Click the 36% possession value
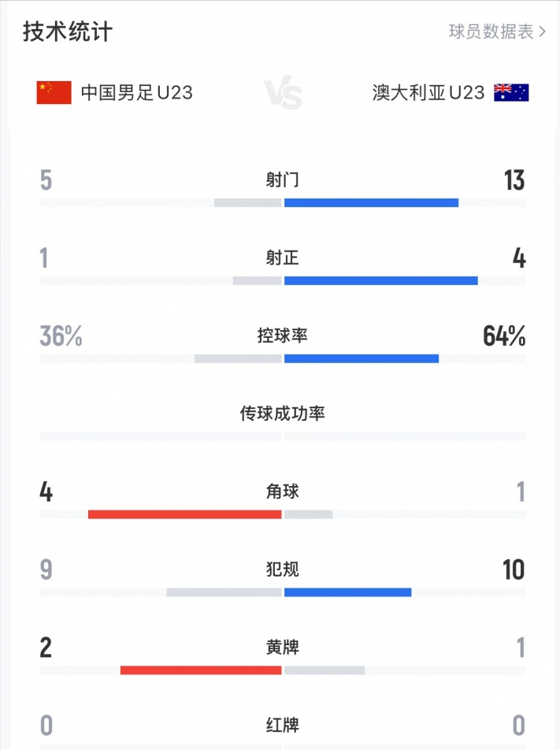Screen dimensions: 560x750 pyautogui.click(x=61, y=336)
